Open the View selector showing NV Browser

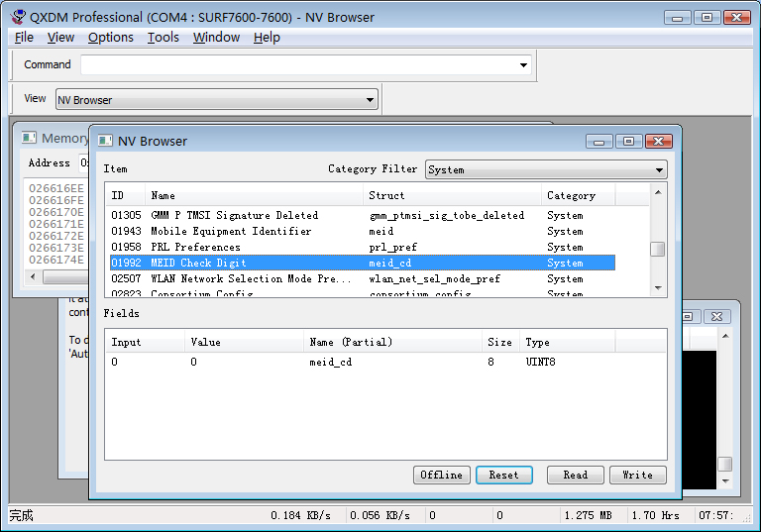click(x=216, y=99)
